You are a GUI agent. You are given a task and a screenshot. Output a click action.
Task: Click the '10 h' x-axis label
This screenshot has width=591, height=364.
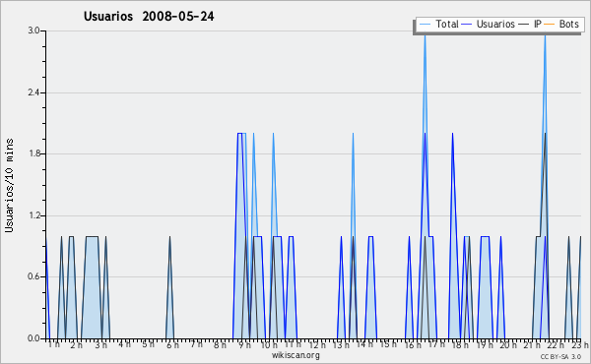coord(269,345)
